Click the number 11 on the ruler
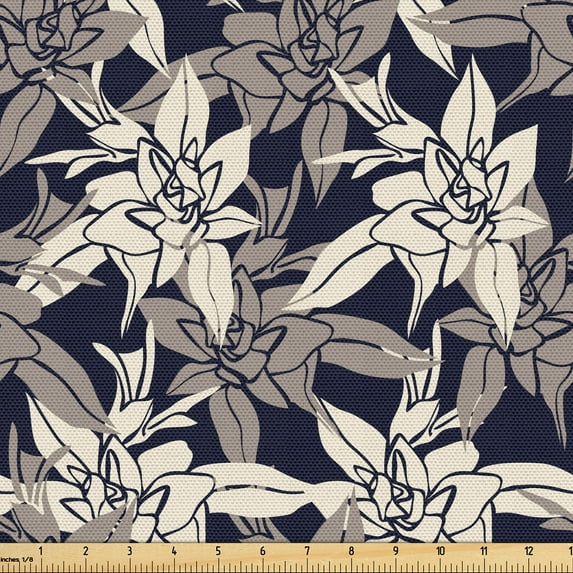573x573 pixels. click(x=484, y=551)
